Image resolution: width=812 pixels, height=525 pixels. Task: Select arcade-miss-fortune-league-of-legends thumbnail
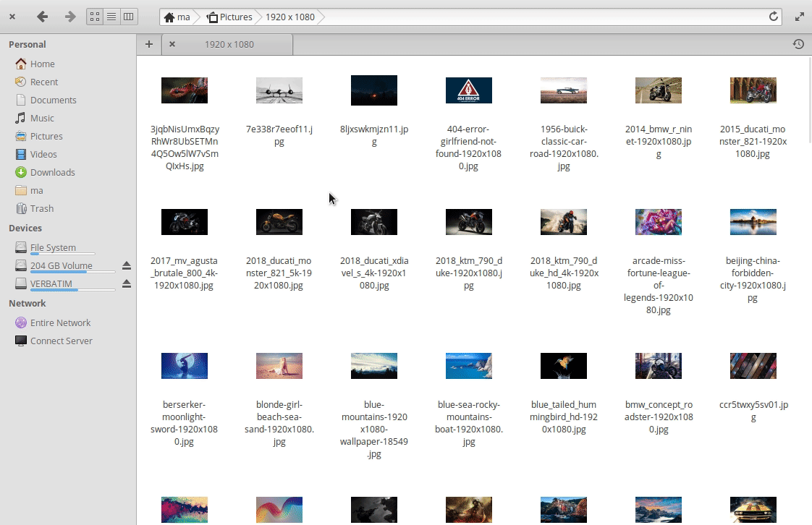coord(658,222)
